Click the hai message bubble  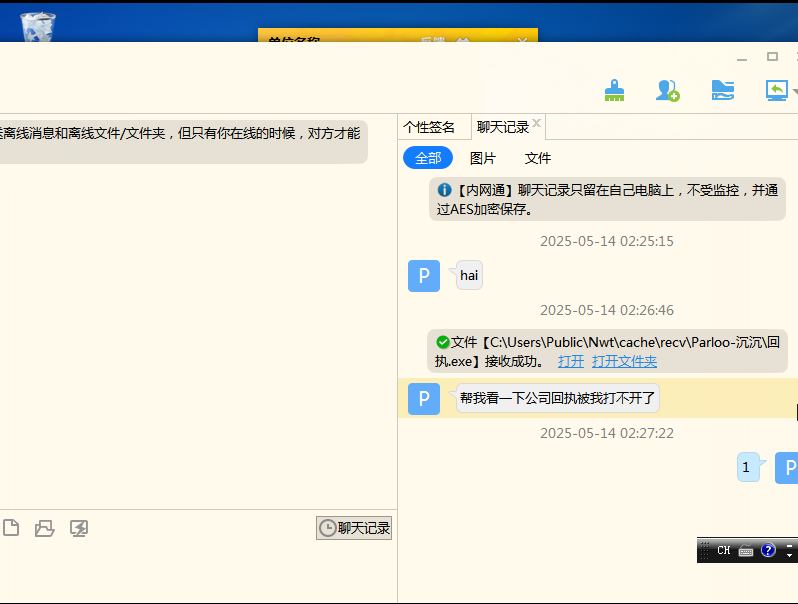[469, 275]
